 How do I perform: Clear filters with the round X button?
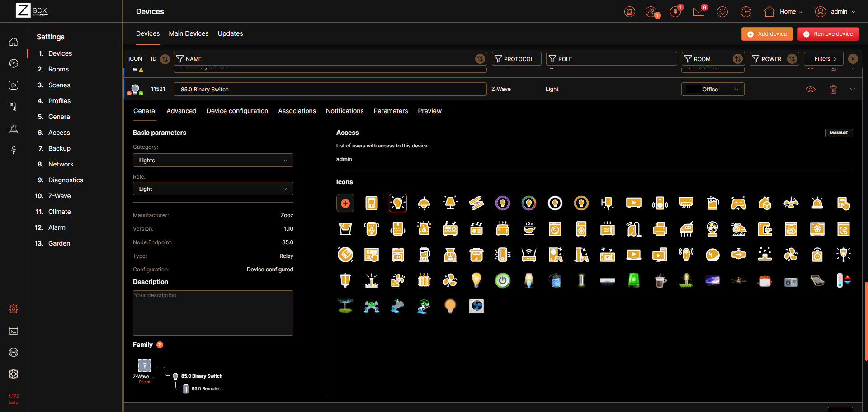[x=853, y=59]
